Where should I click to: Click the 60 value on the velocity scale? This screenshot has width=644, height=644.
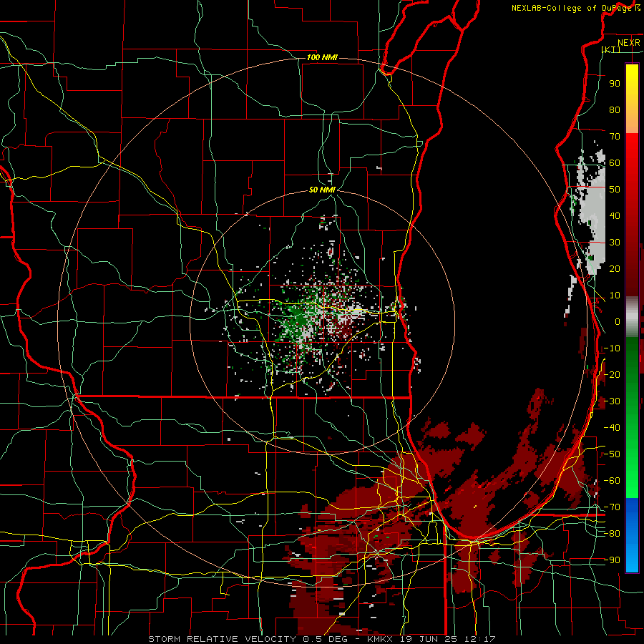pos(615,162)
